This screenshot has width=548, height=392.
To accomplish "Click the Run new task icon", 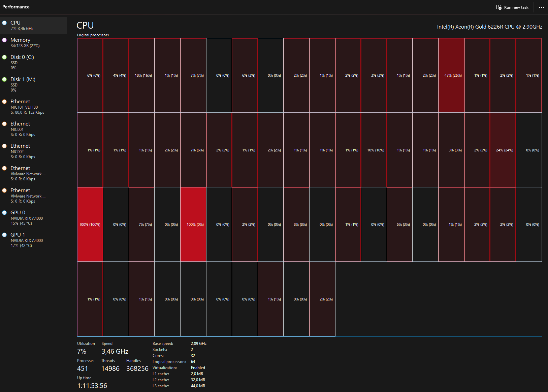I will pos(499,7).
